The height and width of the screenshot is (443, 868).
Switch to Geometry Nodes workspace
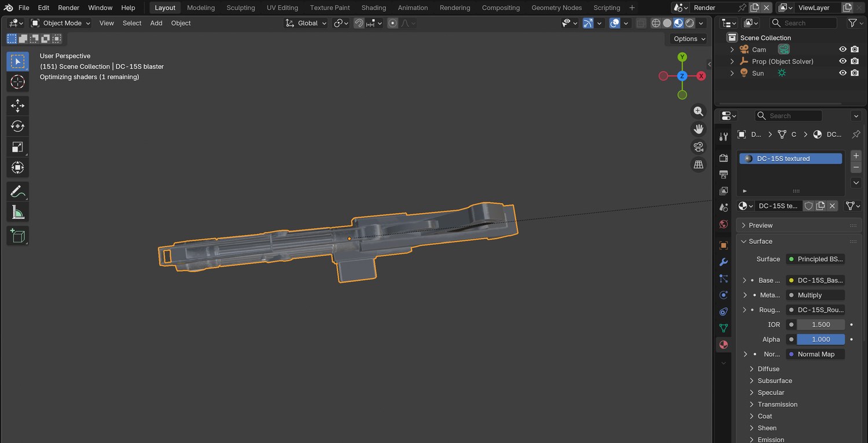[557, 8]
